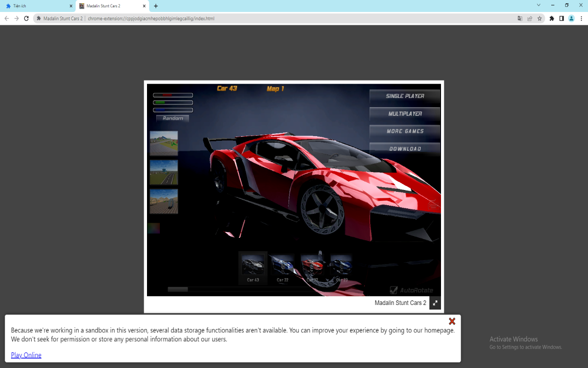
Task: Close the Tiện ích tab
Action: click(x=71, y=6)
